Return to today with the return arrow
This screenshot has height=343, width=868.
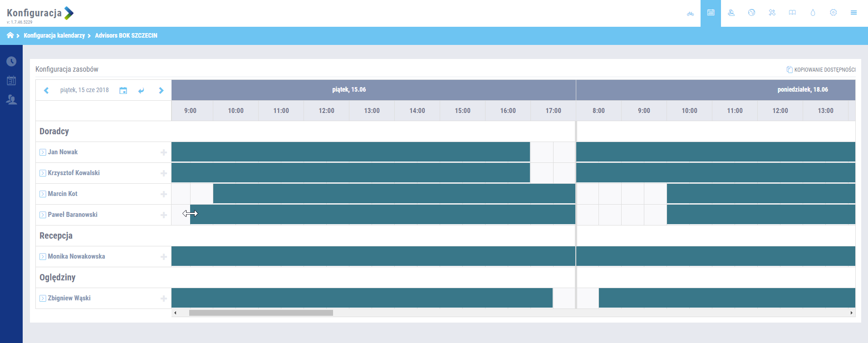(141, 90)
